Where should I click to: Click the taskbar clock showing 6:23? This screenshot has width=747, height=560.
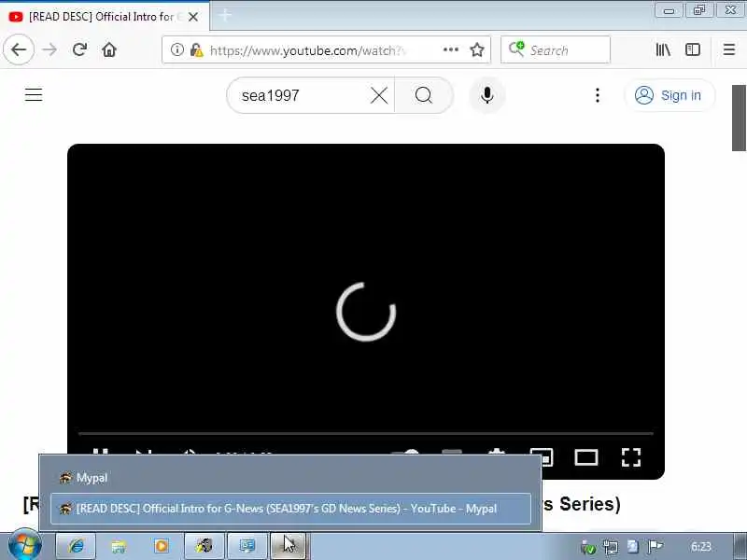pyautogui.click(x=701, y=547)
